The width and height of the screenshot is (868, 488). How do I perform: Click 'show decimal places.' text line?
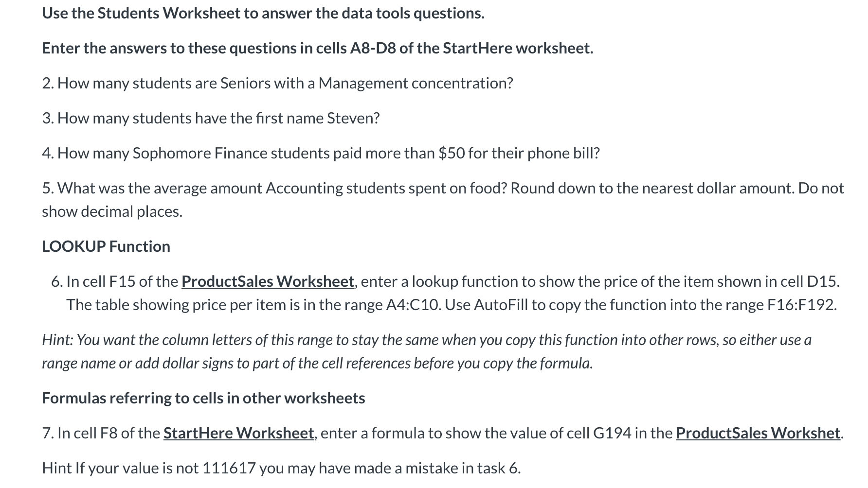[x=112, y=211]
